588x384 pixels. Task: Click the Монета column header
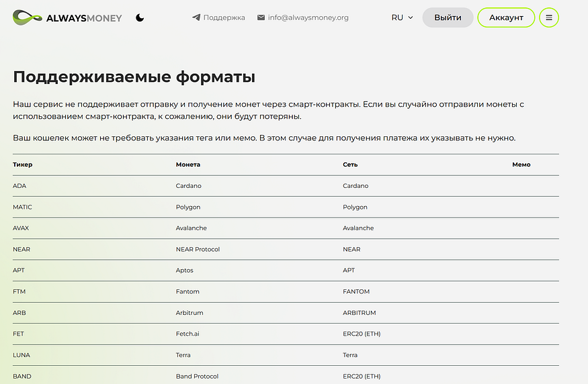(x=188, y=164)
